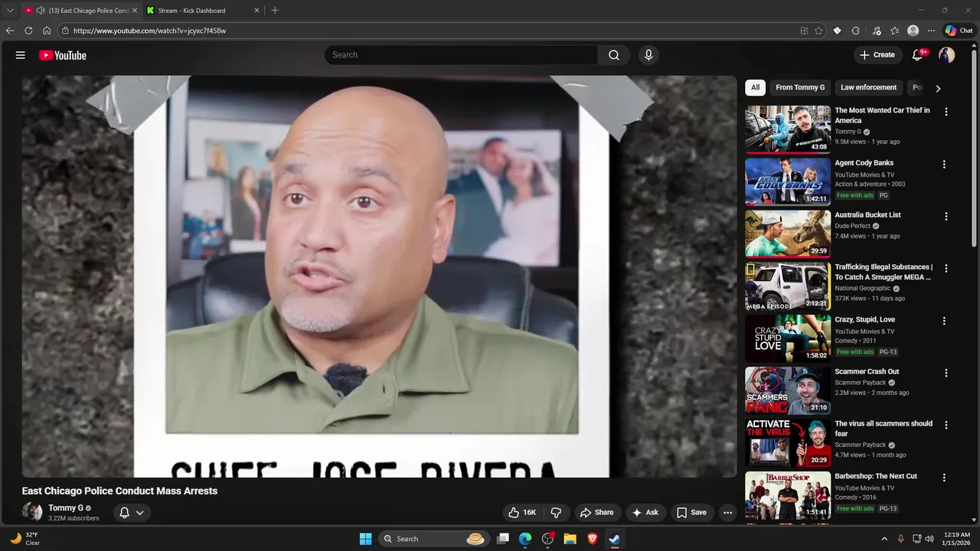Go to the YouTube home logo
Screen dimensions: 980x551
tap(63, 55)
